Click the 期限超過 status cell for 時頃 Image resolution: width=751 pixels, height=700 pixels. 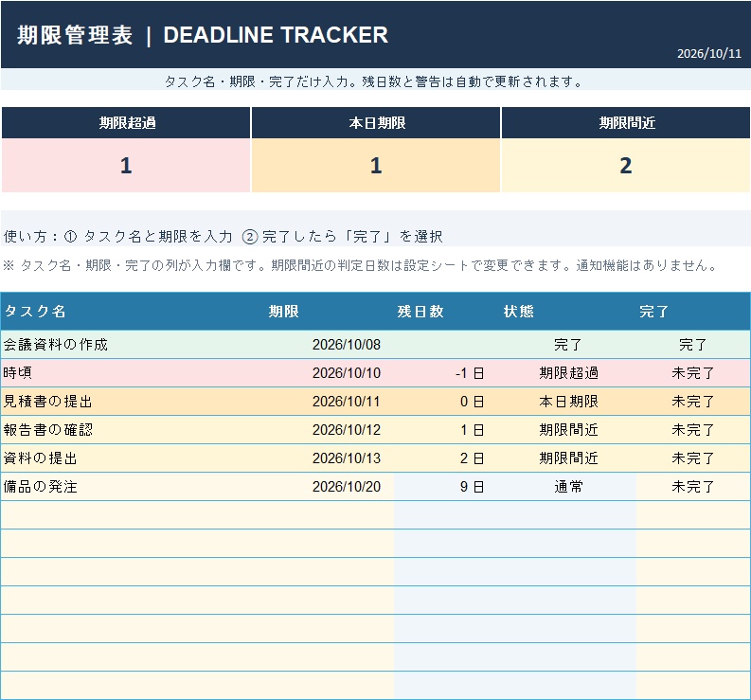[567, 373]
